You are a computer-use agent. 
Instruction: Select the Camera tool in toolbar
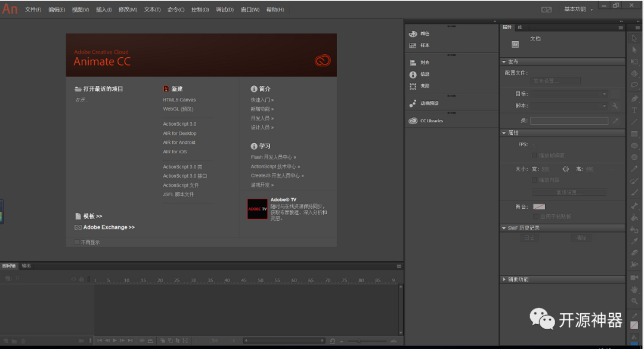pos(634,277)
